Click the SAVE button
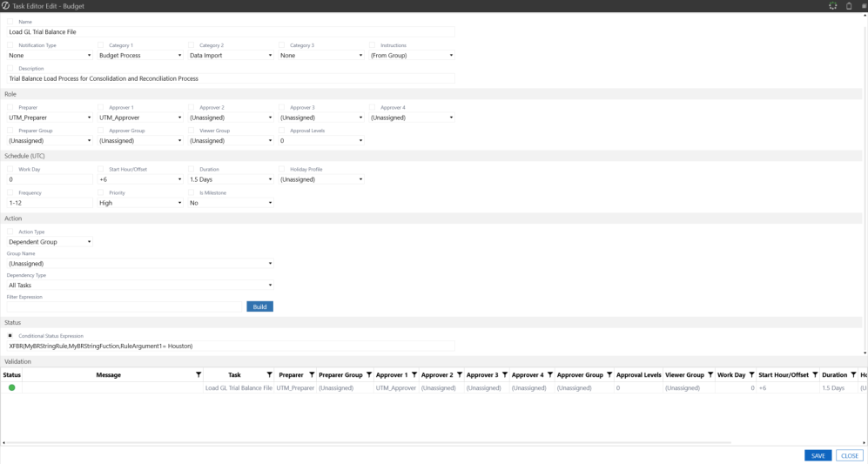The width and height of the screenshot is (868, 464). 818,455
